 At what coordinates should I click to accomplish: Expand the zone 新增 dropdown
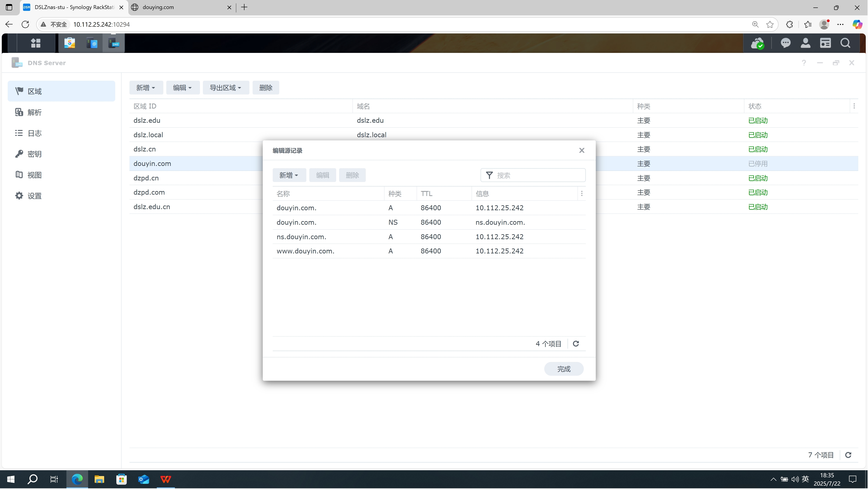coord(146,88)
